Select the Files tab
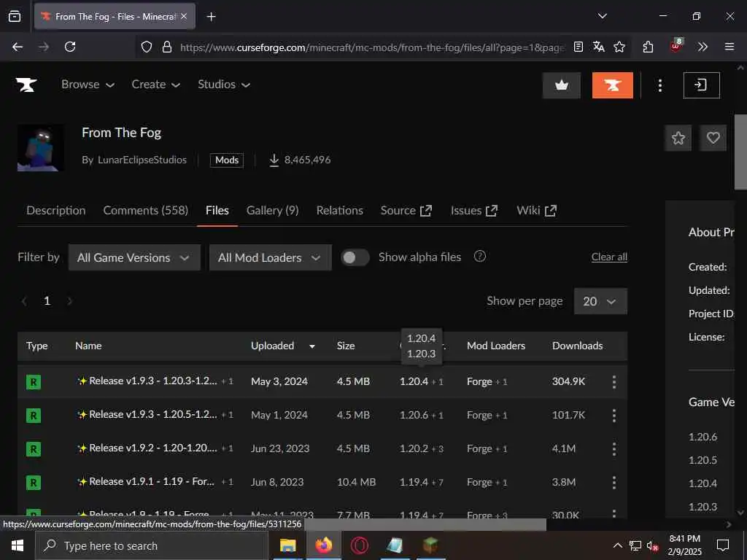Viewport: 747px width, 560px height. (x=217, y=211)
